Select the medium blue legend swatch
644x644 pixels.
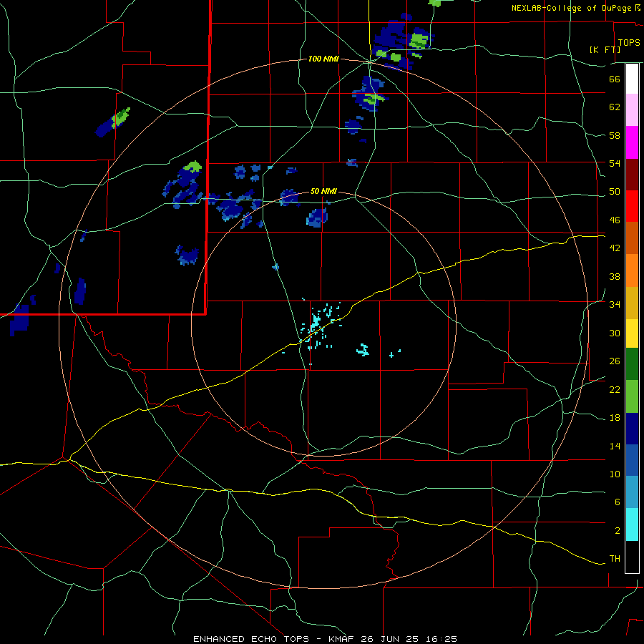[x=632, y=460]
